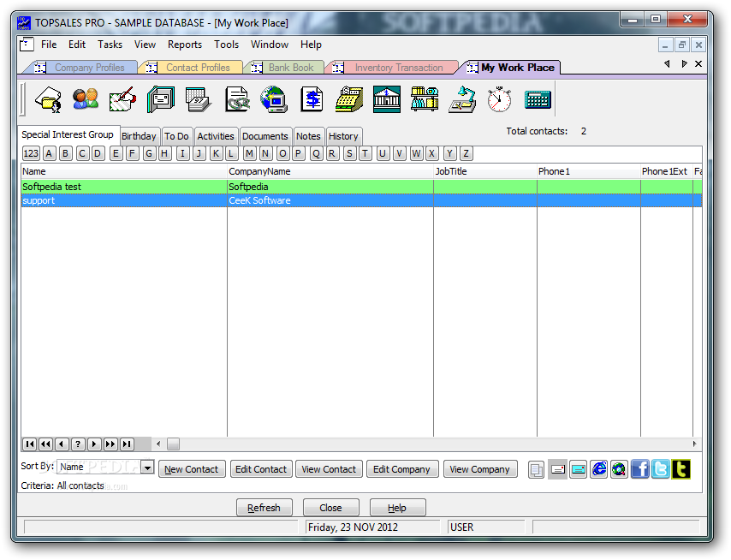Open the folder with person toolbar icon
Viewport: 731px width, 560px height.
(x=49, y=99)
